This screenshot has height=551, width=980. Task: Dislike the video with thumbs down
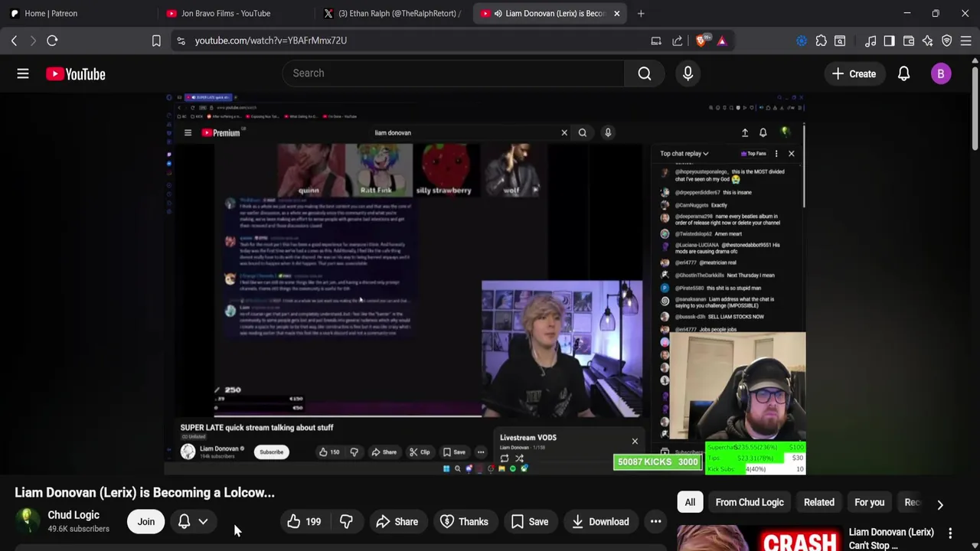(x=346, y=522)
